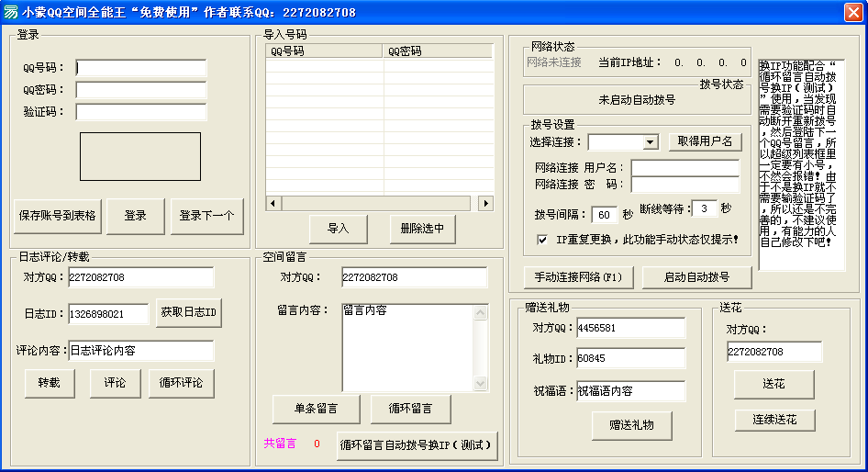868x472 pixels.
Task: Click the QQ号码 login input field
Action: 141,68
